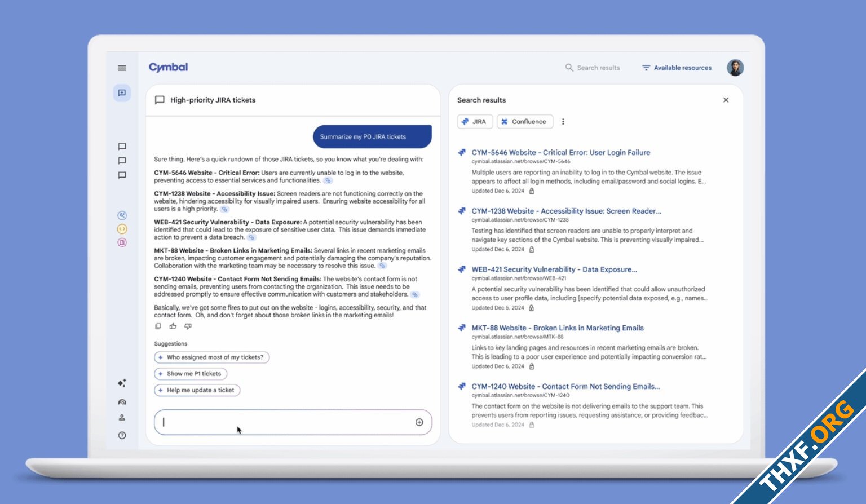The image size is (866, 504).
Task: Click the lock icon under CYM-1240 result
Action: (x=531, y=425)
